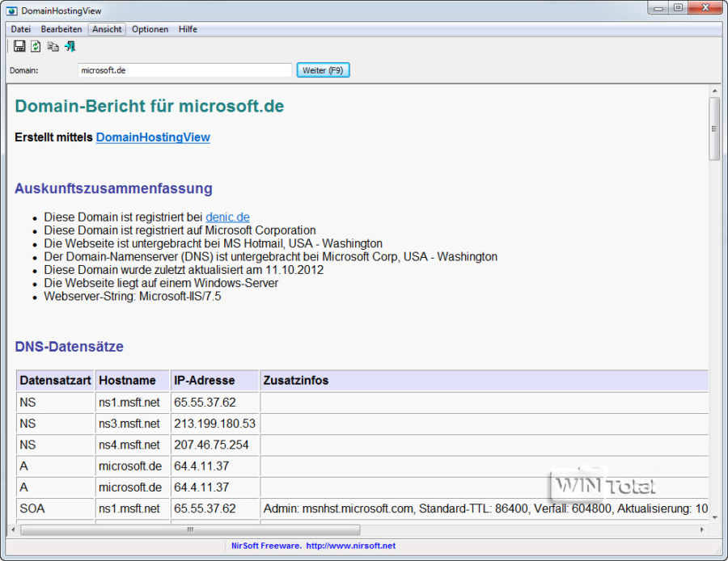Select the ns3.msft.net hostname cell
This screenshot has height=561, width=728.
[x=133, y=424]
